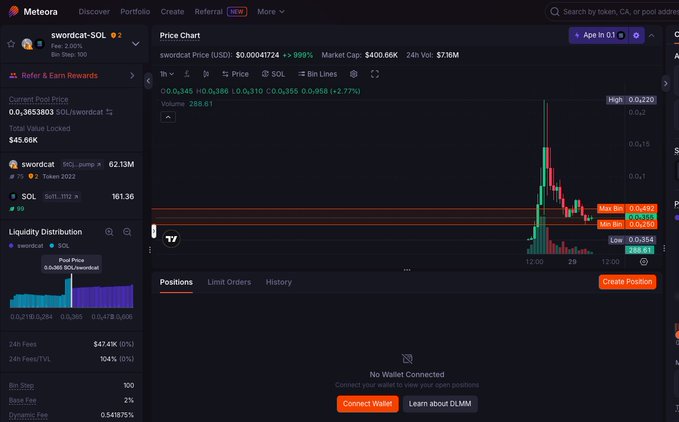This screenshot has width=679, height=422.
Task: Click the Create Position button
Action: pos(627,282)
